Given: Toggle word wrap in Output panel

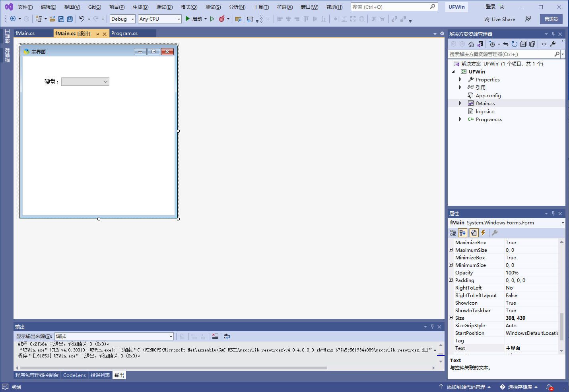Looking at the screenshot, I should point(227,336).
